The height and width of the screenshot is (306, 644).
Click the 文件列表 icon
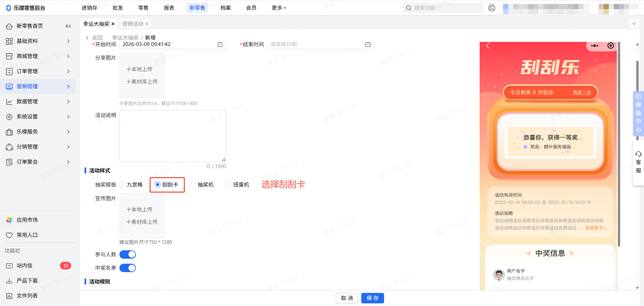pyautogui.click(x=9, y=296)
